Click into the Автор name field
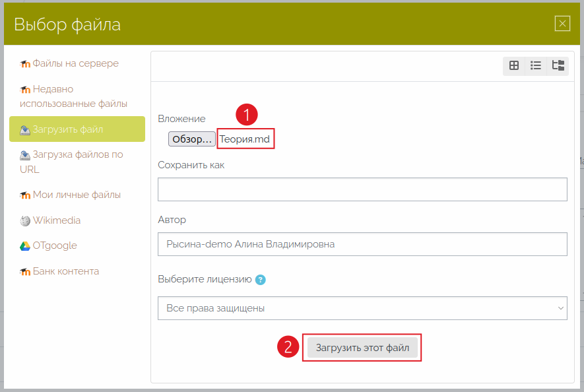 click(362, 244)
